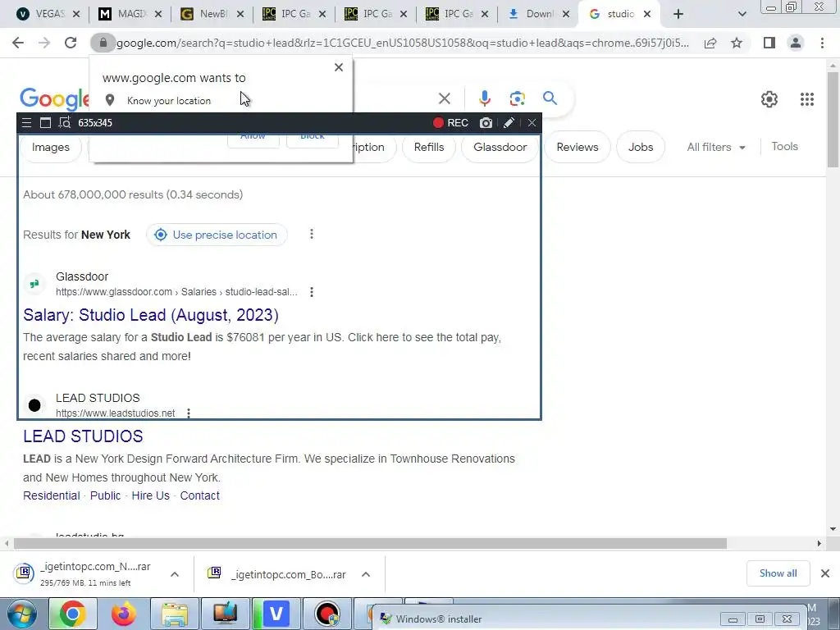
Task: Expand All filters dropdown
Action: tap(716, 147)
